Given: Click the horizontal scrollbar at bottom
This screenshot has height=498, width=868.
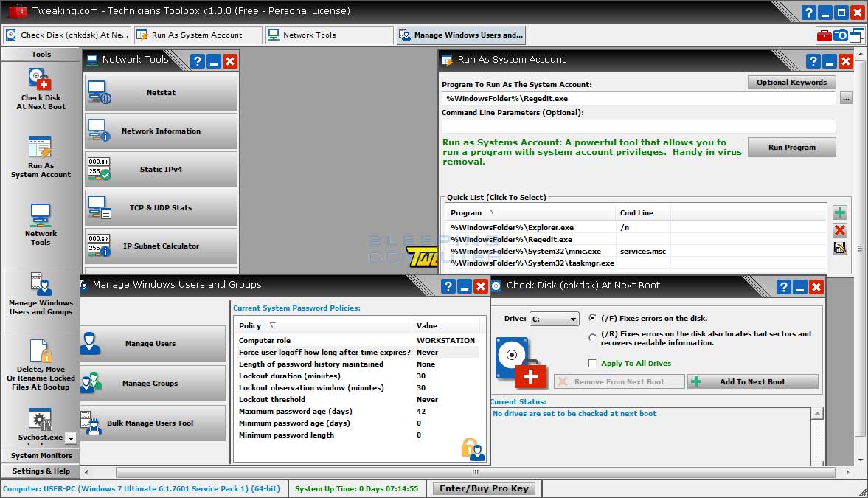Looking at the screenshot, I should 475,472.
